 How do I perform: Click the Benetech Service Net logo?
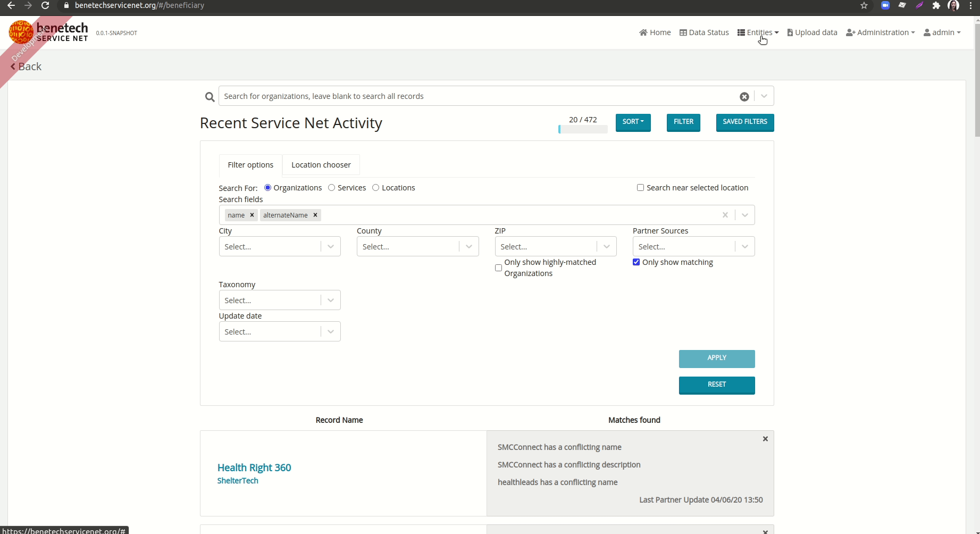48,32
